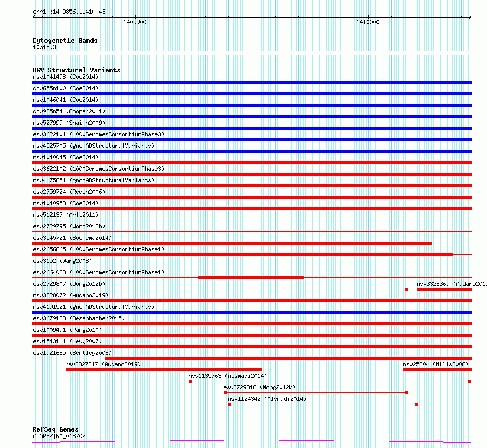The width and height of the screenshot is (487, 448).
Task: Click the nsv512137 (Arlt2011) label
Action: [66, 215]
